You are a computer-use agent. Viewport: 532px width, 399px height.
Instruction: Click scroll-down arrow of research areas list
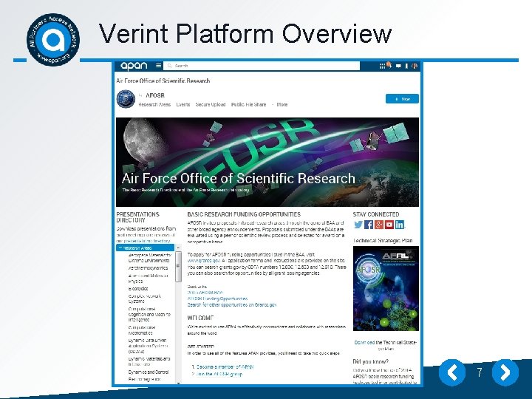pyautogui.click(x=178, y=383)
